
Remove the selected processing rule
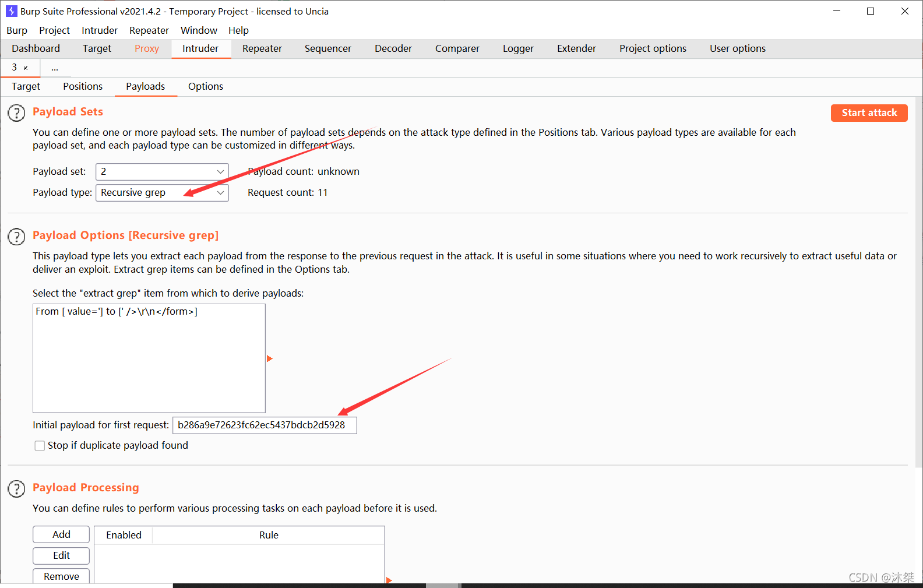point(61,576)
